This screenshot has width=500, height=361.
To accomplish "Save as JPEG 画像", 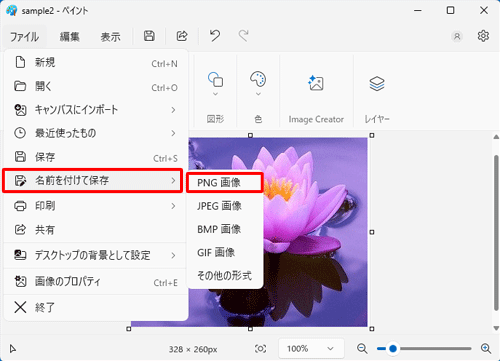I will click(x=225, y=206).
